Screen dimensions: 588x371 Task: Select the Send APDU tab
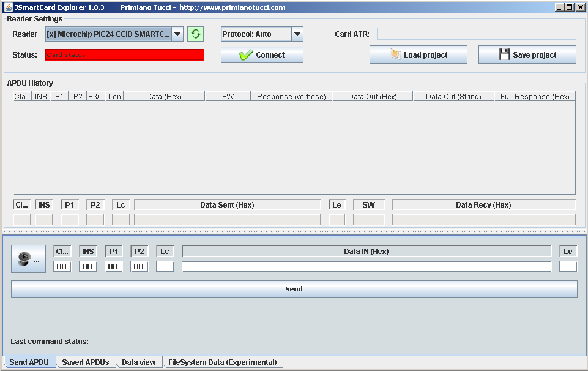pos(29,362)
